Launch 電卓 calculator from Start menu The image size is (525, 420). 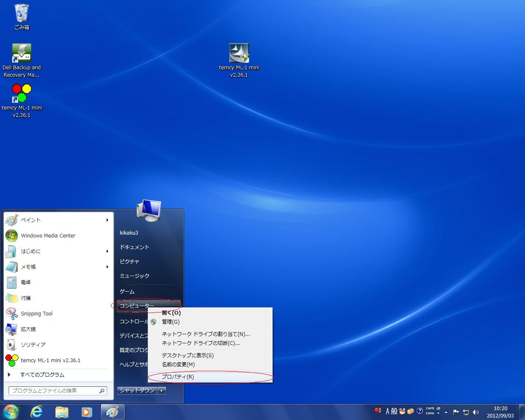coord(58,282)
